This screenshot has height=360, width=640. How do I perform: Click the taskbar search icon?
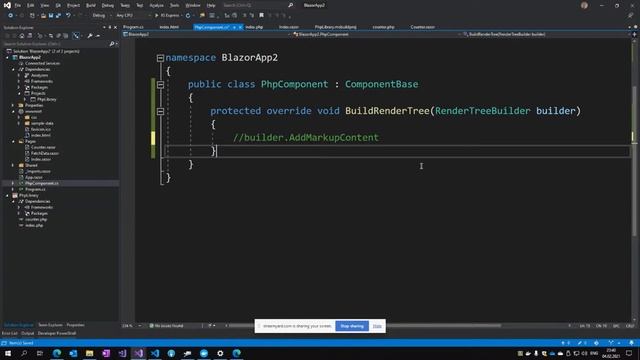[24, 353]
